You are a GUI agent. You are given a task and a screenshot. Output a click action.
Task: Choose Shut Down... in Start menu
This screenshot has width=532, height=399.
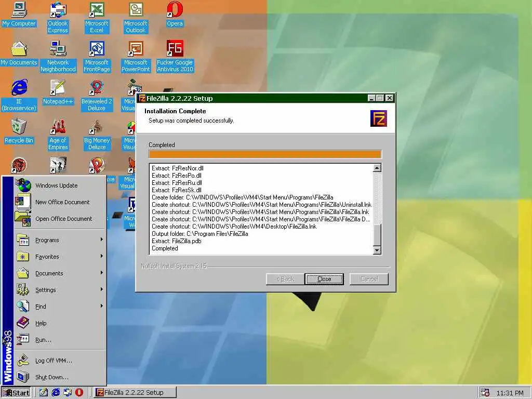tap(60, 377)
